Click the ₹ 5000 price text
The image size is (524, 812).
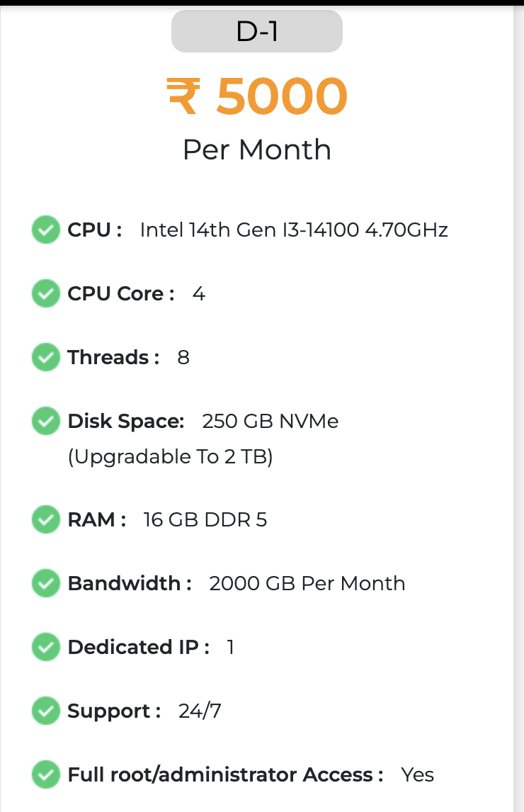coord(257,96)
